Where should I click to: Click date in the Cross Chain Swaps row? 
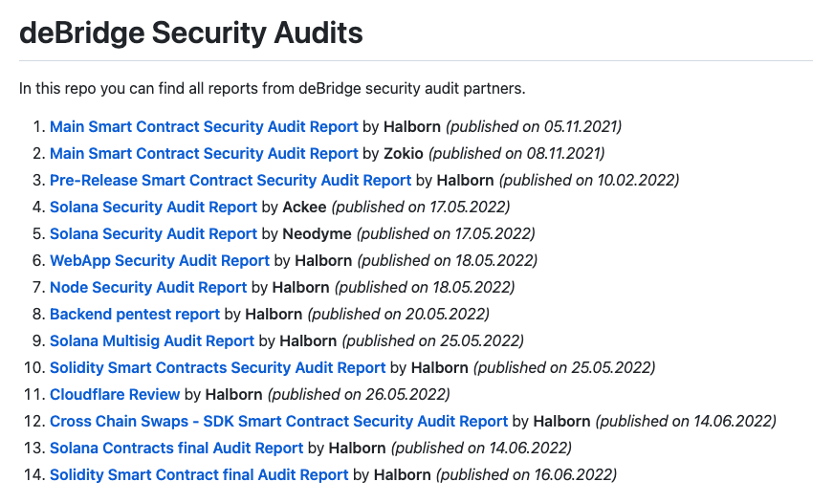point(686,421)
